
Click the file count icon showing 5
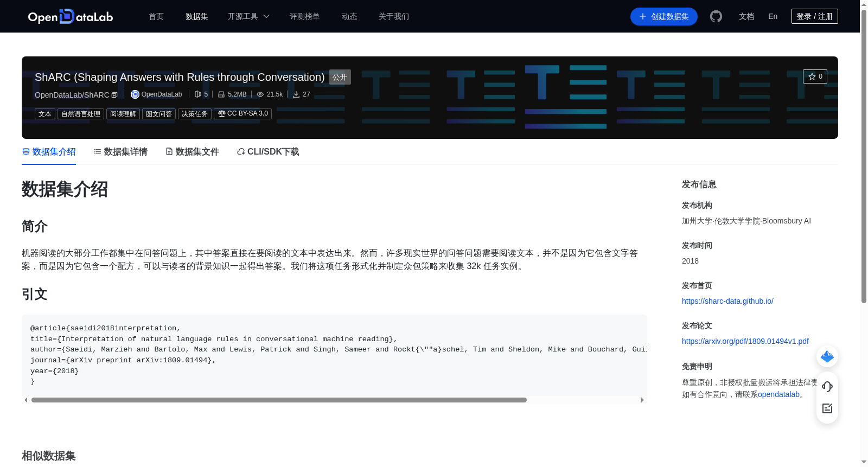(198, 94)
